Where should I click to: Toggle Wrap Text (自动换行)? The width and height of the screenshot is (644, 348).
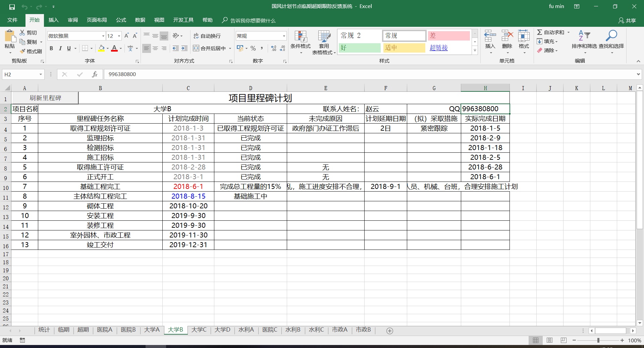coord(207,36)
